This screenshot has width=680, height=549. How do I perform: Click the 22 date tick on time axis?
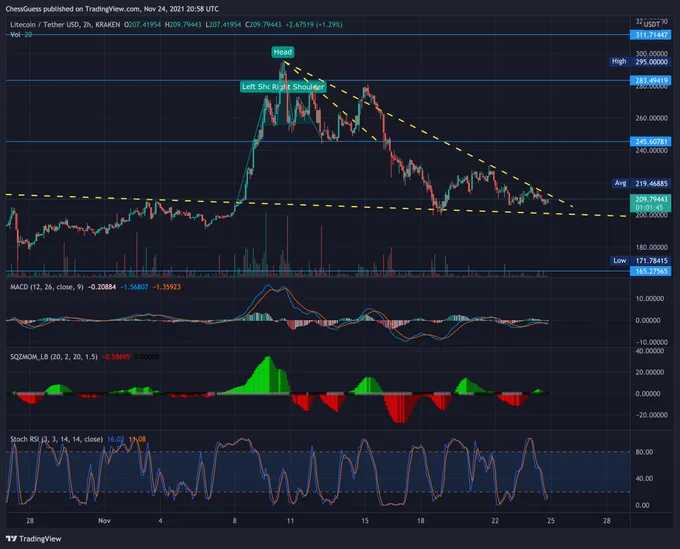click(495, 520)
